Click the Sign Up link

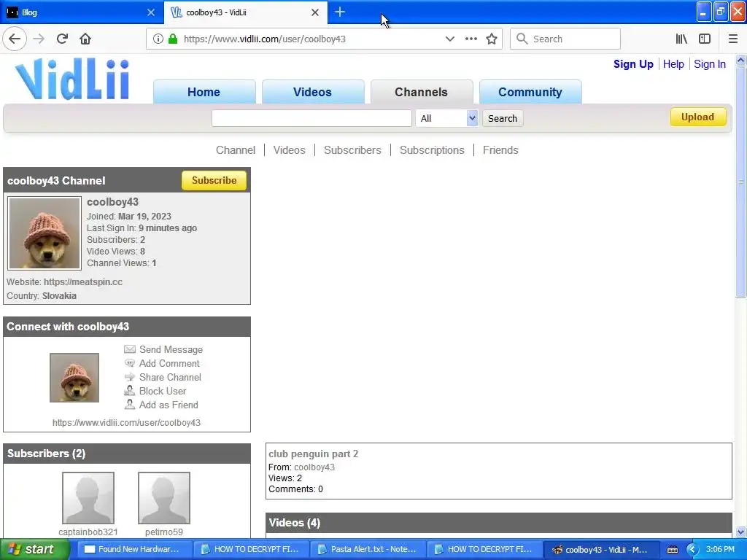633,64
